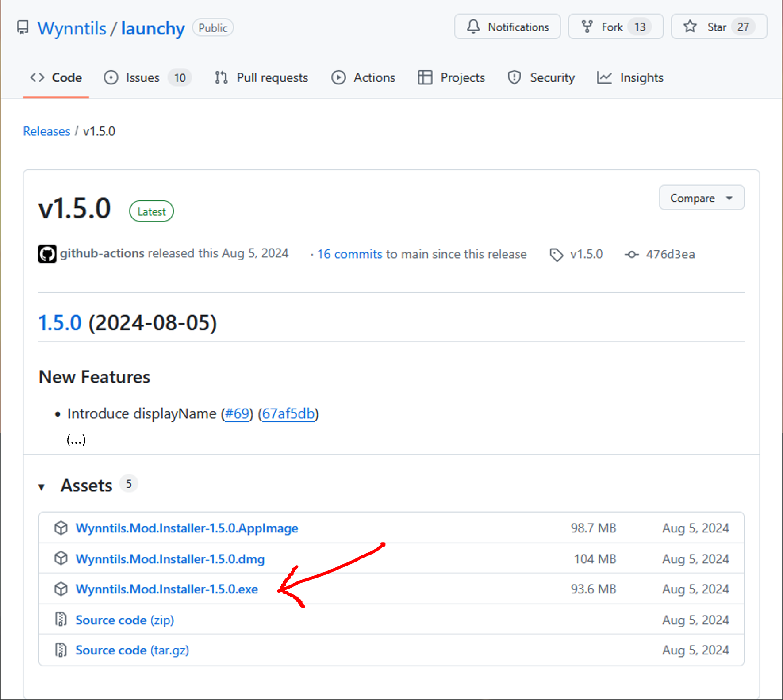Open pull request #69 link

(237, 414)
